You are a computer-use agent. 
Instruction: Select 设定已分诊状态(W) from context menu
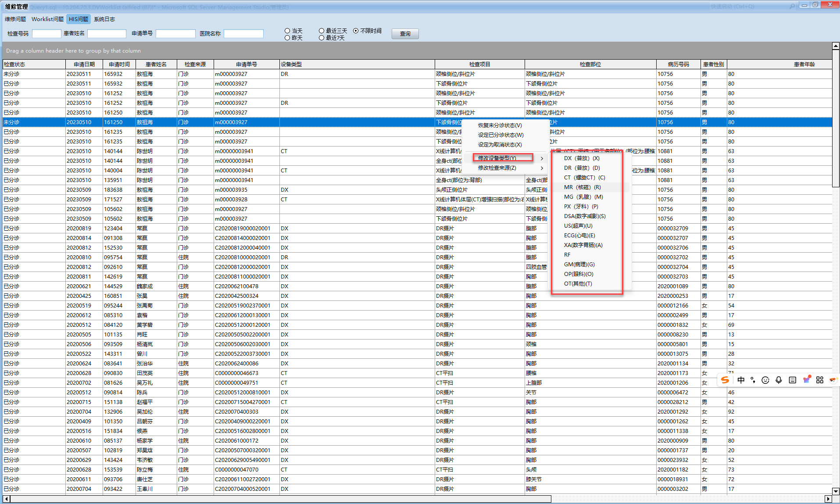pyautogui.click(x=500, y=135)
